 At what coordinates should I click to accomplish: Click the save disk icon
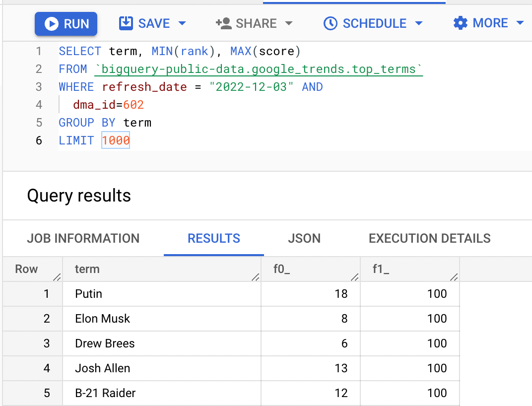126,23
